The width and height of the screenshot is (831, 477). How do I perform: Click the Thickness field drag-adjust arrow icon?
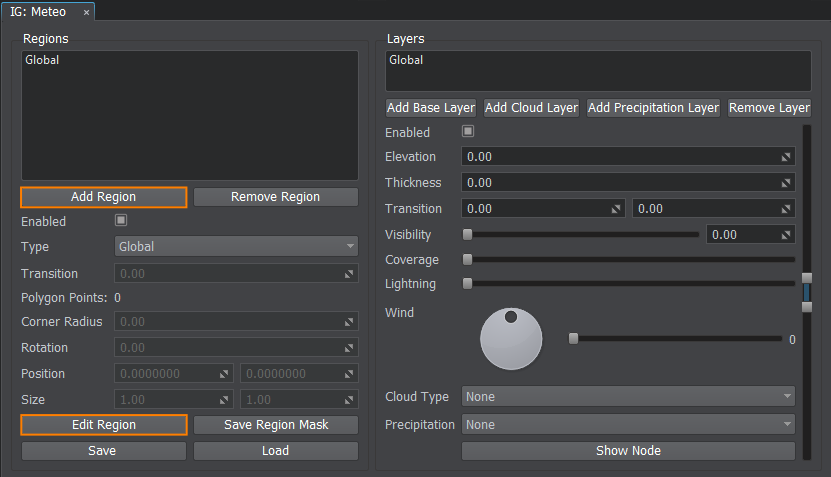click(x=787, y=183)
